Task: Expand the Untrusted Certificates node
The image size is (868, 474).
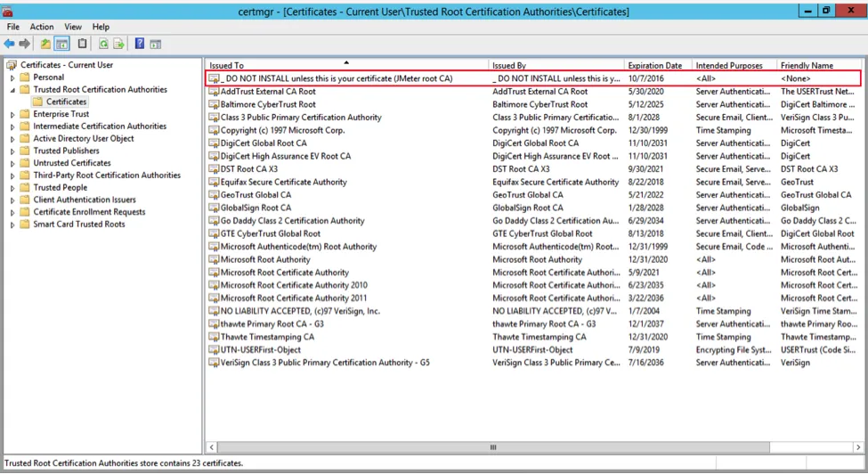Action: click(12, 163)
